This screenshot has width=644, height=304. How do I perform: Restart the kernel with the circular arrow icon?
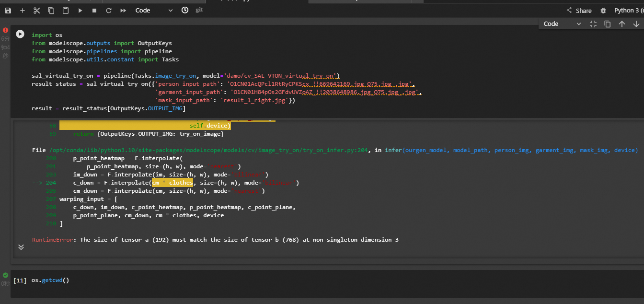(109, 11)
